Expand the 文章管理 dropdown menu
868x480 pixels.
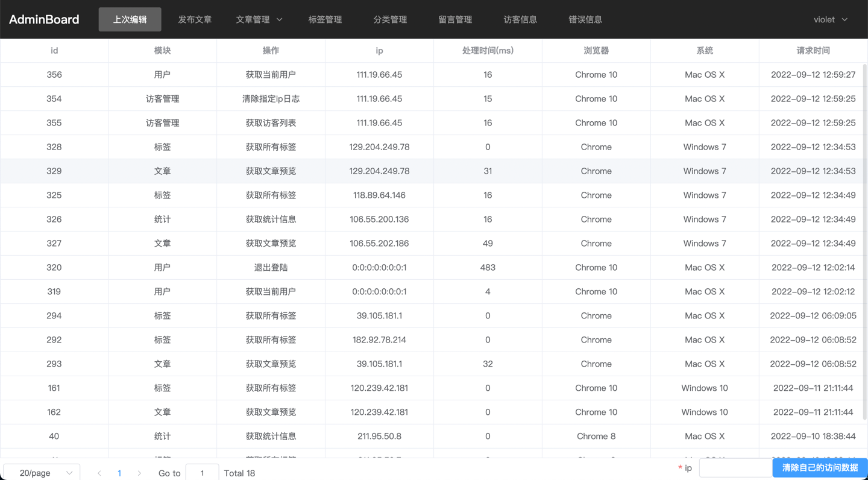point(259,19)
